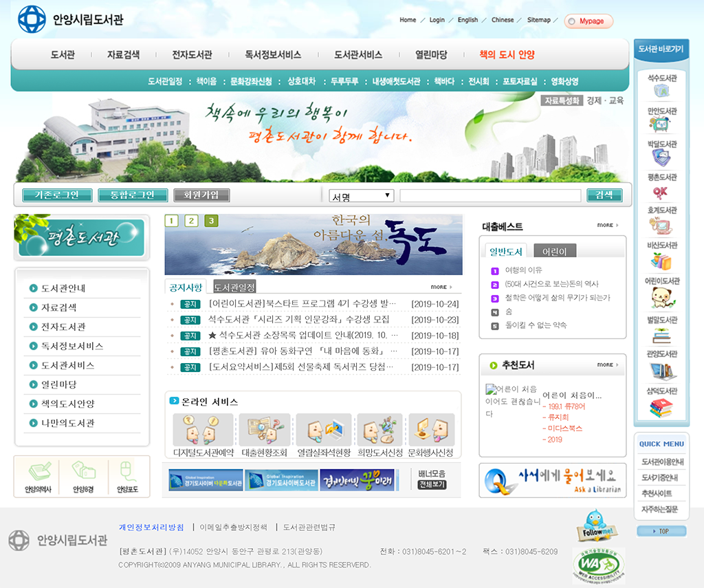Switch to the 도서관일정 tab
Viewport: 704px width, 588px height.
click(234, 287)
